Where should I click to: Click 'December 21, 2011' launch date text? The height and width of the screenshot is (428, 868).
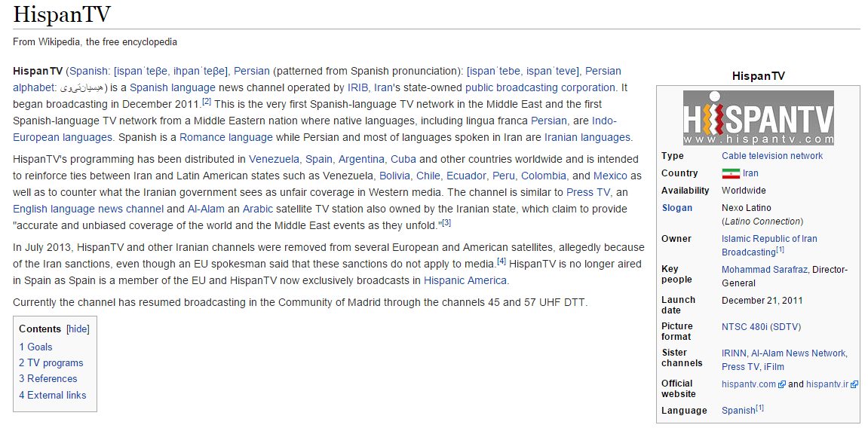click(762, 301)
